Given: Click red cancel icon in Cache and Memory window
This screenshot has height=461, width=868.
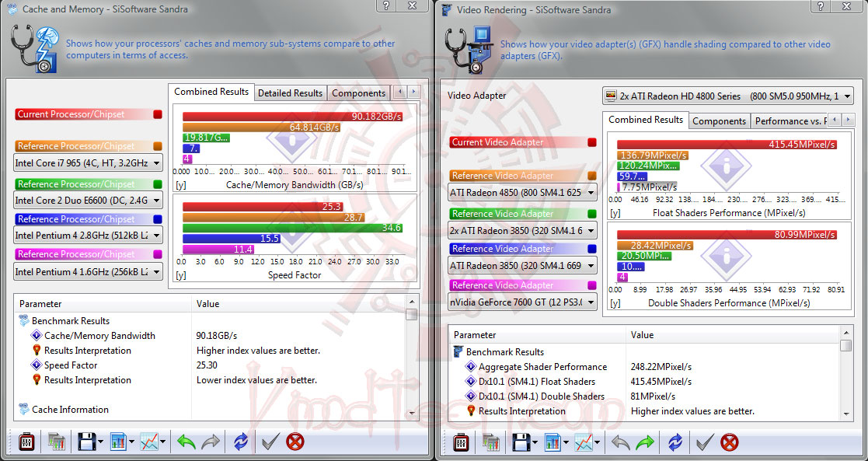Looking at the screenshot, I should [295, 442].
